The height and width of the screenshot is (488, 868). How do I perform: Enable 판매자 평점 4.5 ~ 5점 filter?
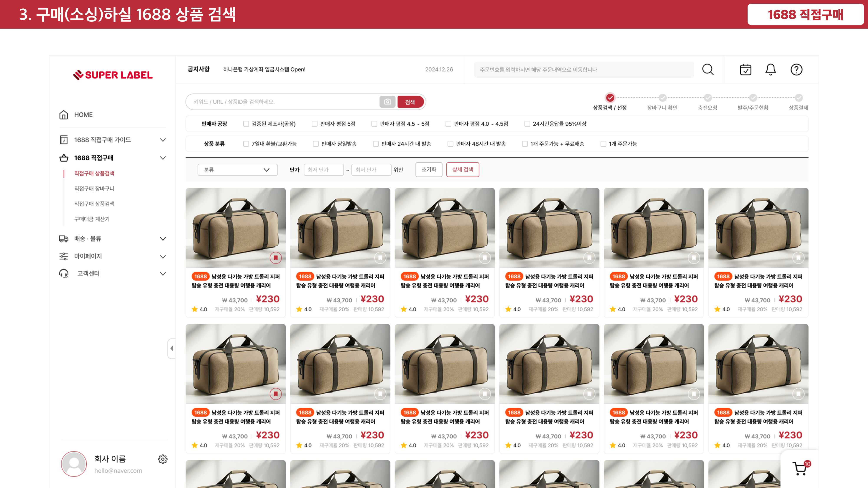click(374, 124)
